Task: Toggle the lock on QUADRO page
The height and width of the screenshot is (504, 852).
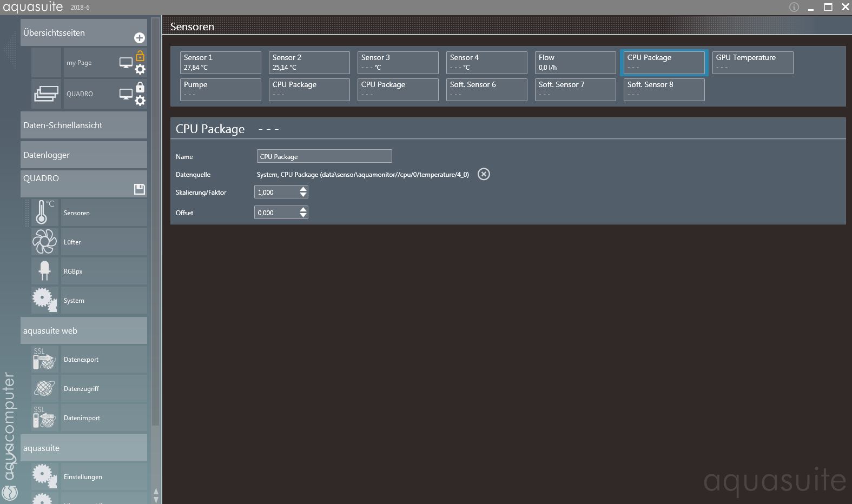Action: pyautogui.click(x=140, y=87)
